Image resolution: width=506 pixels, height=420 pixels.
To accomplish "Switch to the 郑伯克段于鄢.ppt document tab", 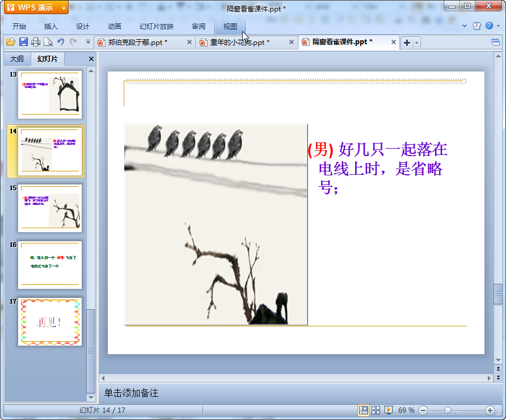I will pos(138,43).
